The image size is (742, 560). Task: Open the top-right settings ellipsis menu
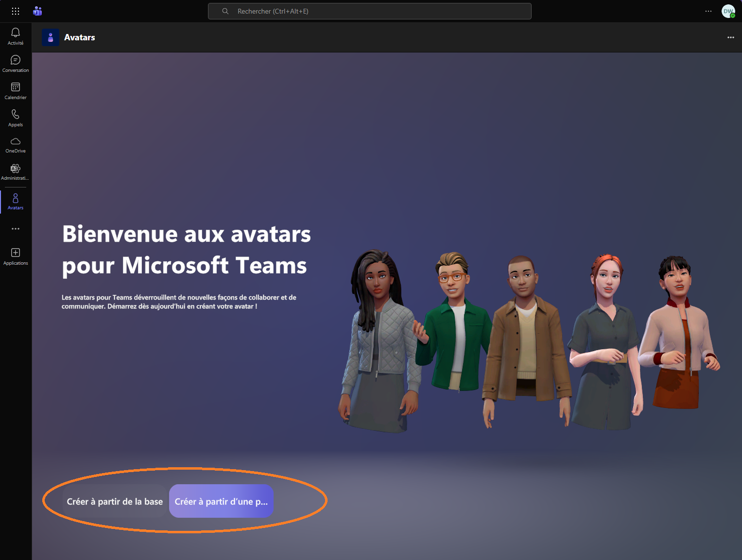(x=708, y=11)
